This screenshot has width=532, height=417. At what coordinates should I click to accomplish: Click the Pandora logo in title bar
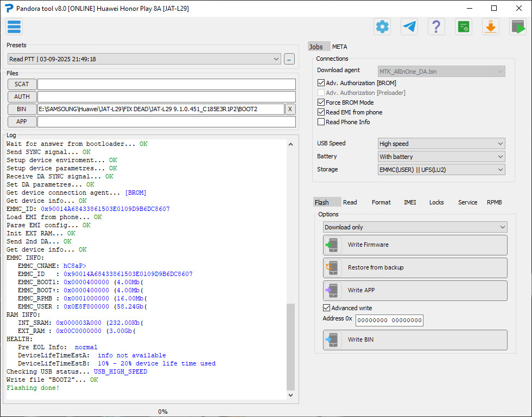tap(9, 8)
